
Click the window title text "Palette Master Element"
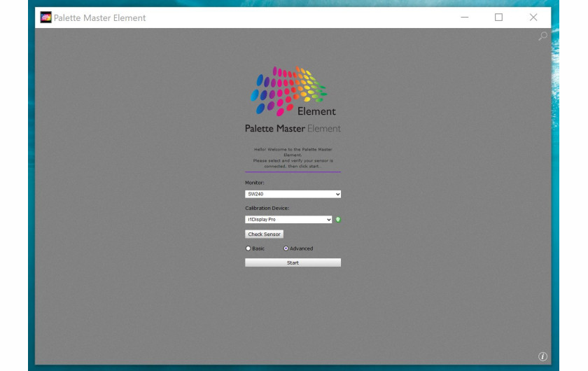(x=99, y=17)
